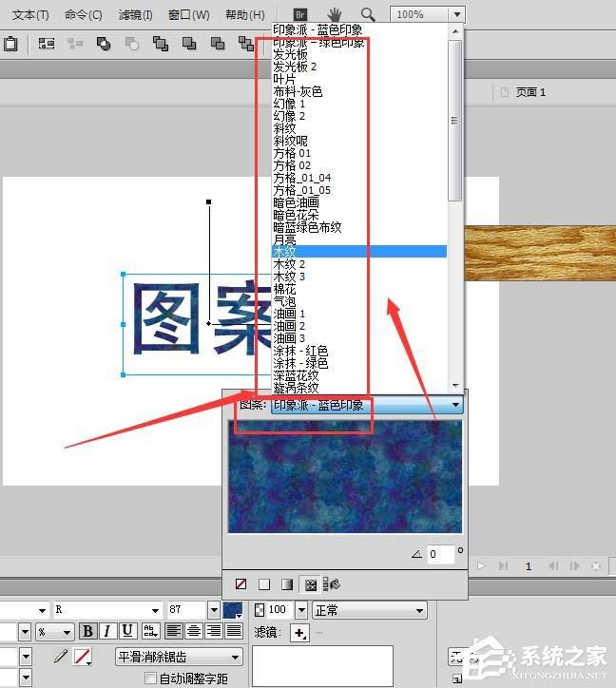616x688 pixels.
Task: Open the 帮助(H) menu
Action: pos(245,15)
